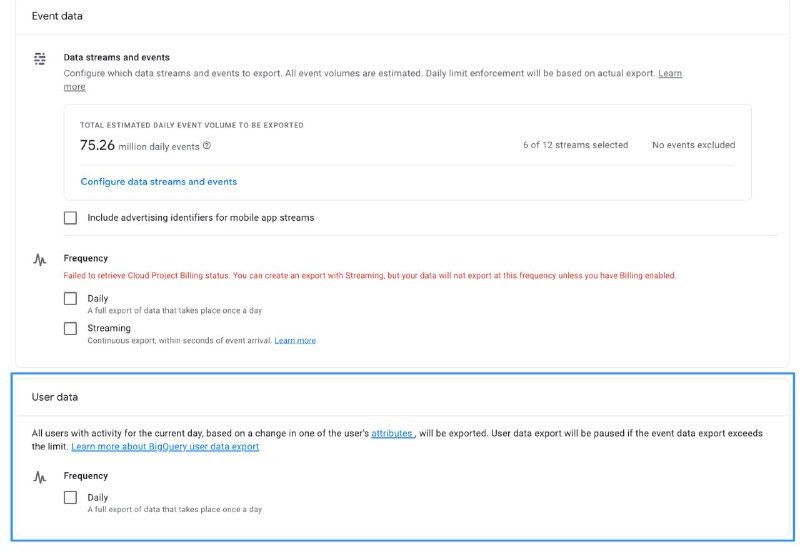Click the Data streams and events heading
Image resolution: width=800 pixels, height=551 pixels.
[117, 58]
